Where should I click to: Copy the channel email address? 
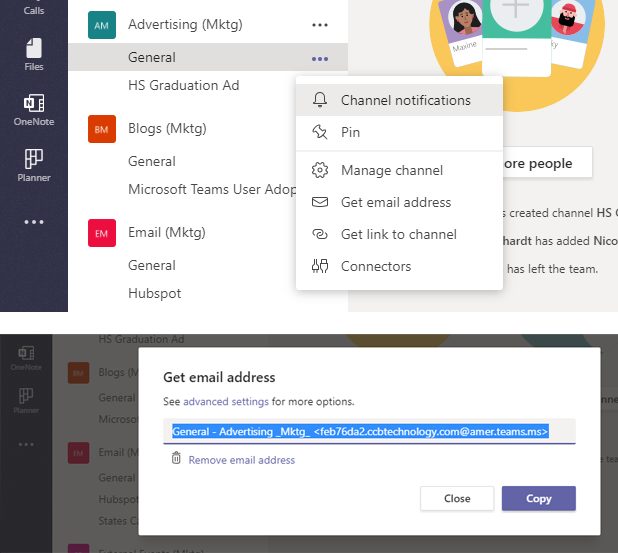tap(539, 498)
